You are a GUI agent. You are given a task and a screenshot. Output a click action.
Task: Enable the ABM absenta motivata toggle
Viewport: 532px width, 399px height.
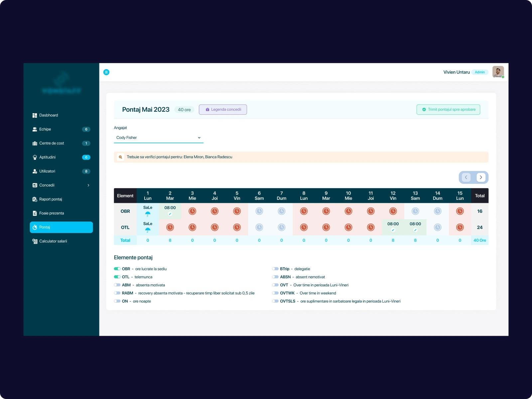coord(117,285)
